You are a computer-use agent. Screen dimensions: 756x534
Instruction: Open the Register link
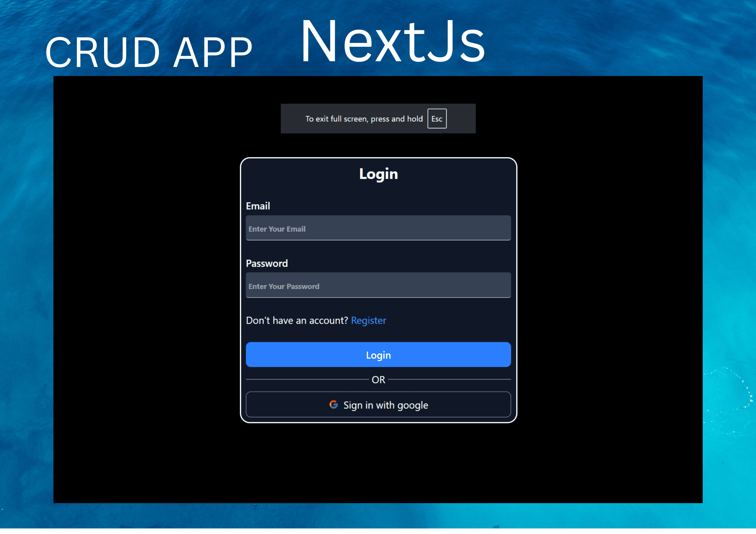click(x=368, y=321)
